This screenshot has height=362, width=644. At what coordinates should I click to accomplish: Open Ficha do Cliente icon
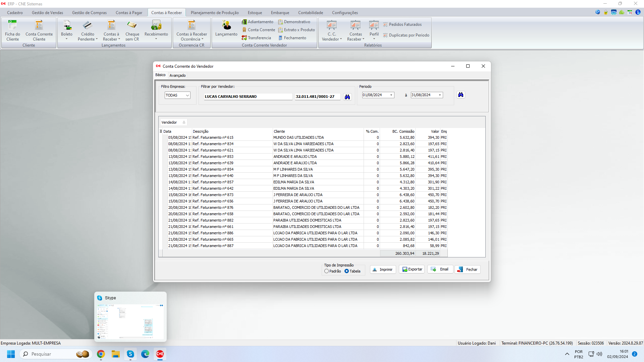12,30
